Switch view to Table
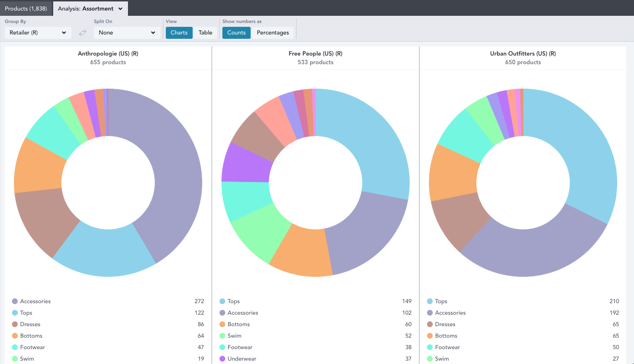This screenshot has height=364, width=634. pos(206,33)
